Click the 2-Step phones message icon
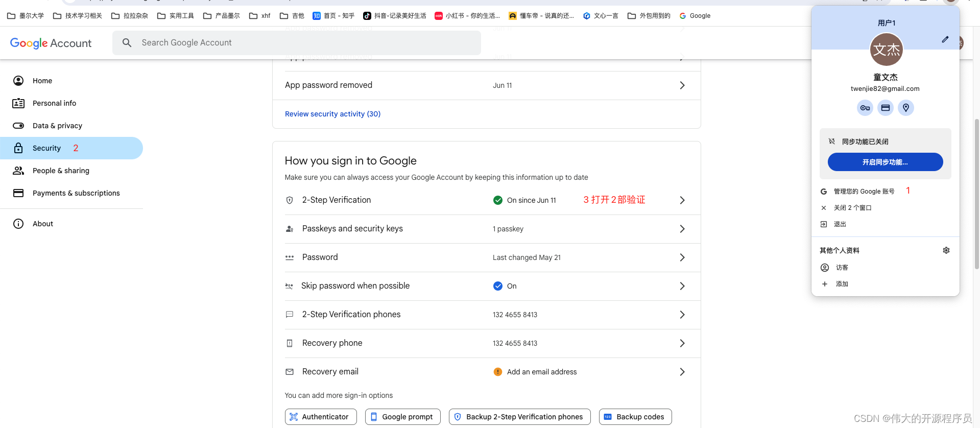Viewport: 980px width, 428px height. pyautogui.click(x=290, y=315)
